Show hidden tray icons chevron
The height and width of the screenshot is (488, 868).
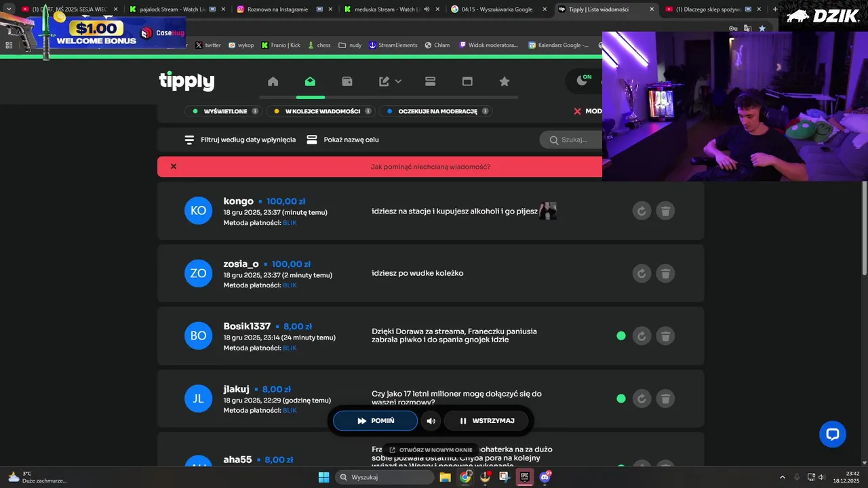[782, 477]
